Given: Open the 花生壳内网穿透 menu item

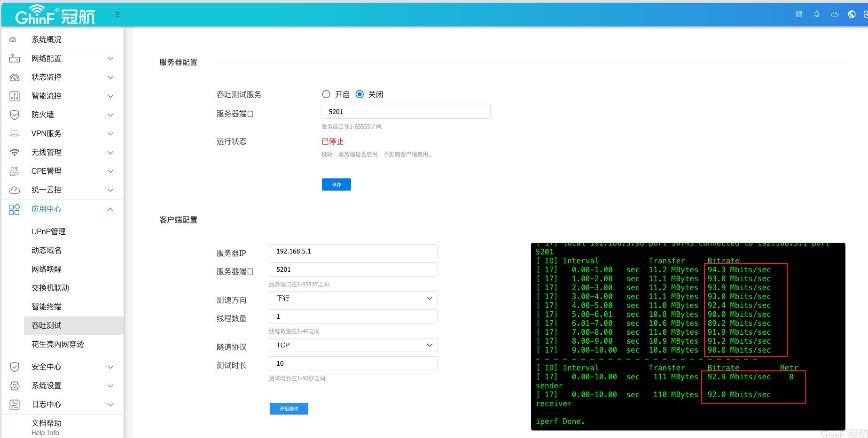Looking at the screenshot, I should pos(57,345).
